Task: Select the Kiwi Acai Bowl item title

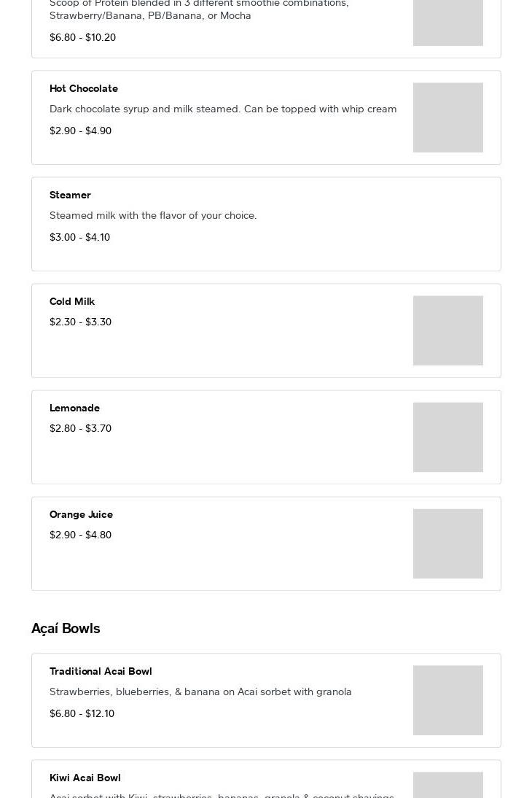Action: pyautogui.click(x=85, y=778)
